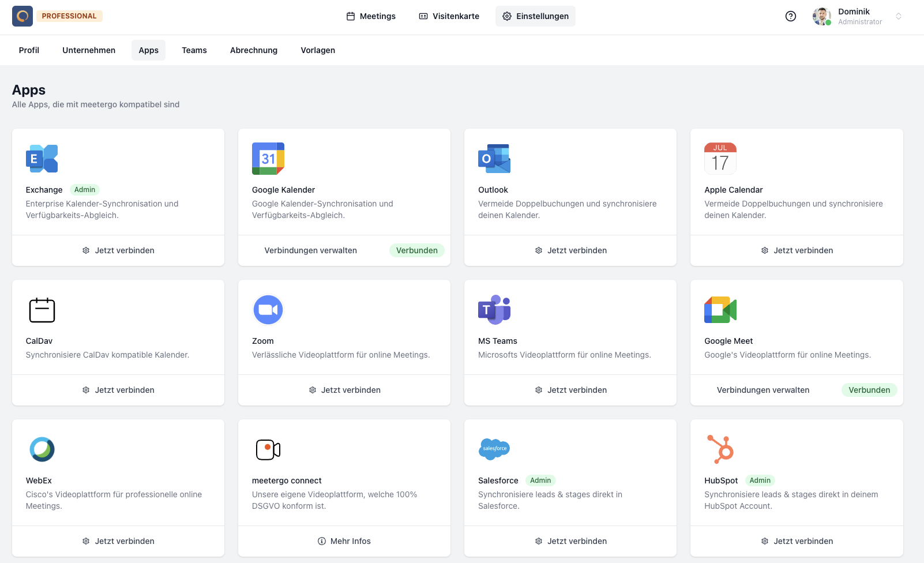Switch to the Vorlagen tab
The image size is (924, 563).
pos(318,50)
